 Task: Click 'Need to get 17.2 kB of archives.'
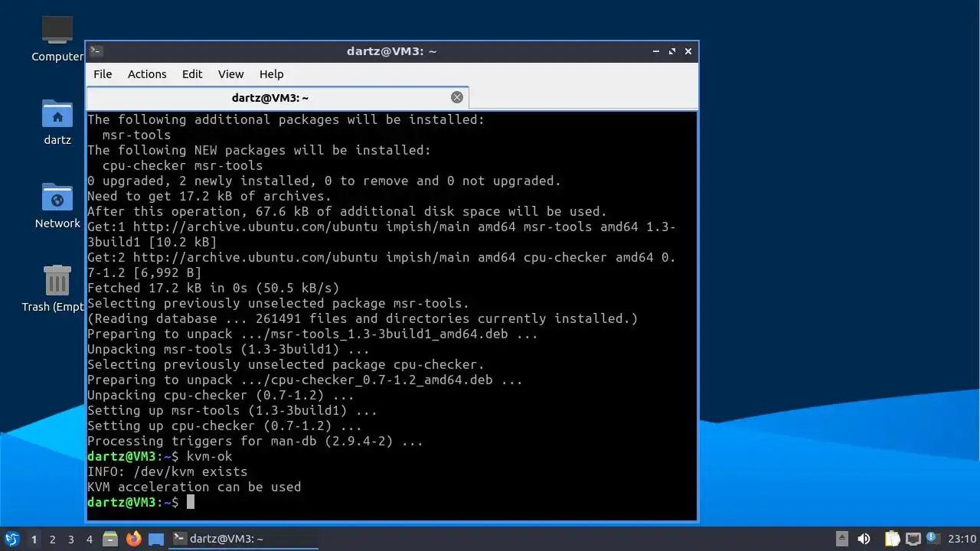[x=209, y=196]
